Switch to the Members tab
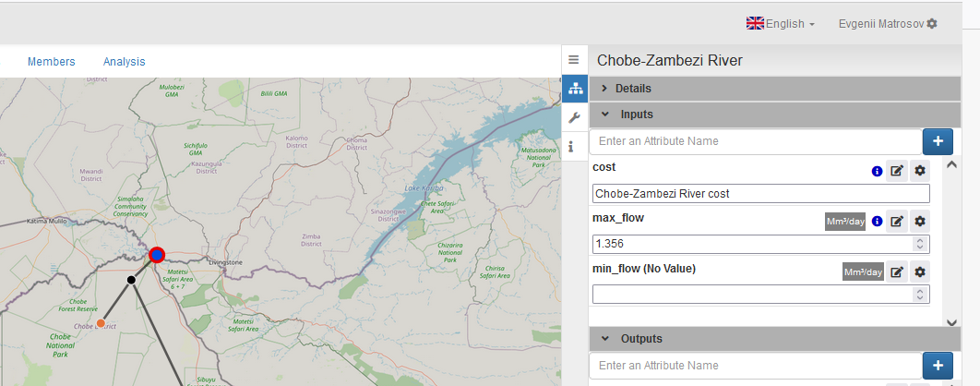Screen dimensions: 980x386 pyautogui.click(x=52, y=62)
